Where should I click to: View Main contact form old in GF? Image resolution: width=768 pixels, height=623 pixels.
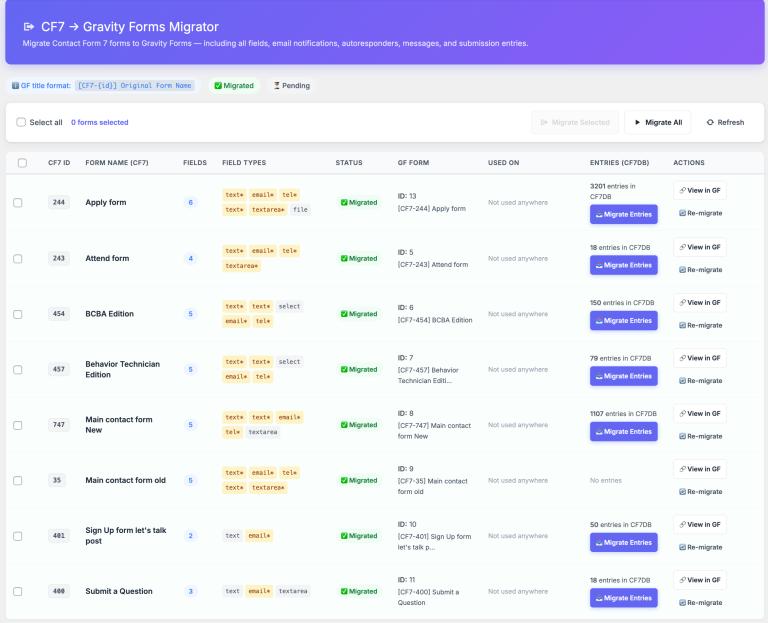[x=700, y=469]
